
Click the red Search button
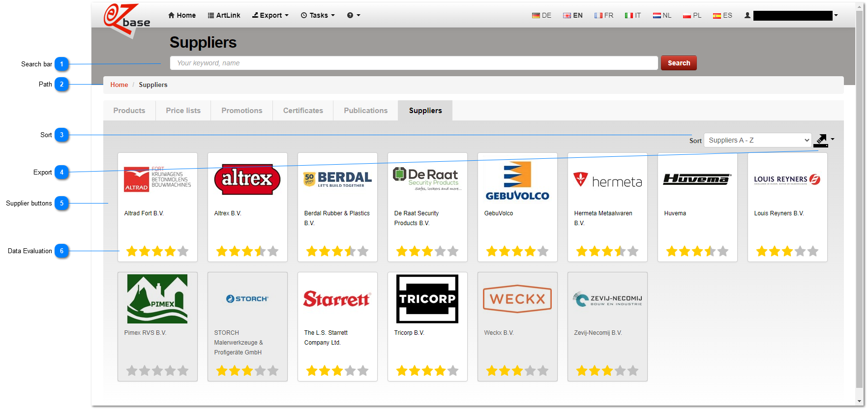pos(679,63)
